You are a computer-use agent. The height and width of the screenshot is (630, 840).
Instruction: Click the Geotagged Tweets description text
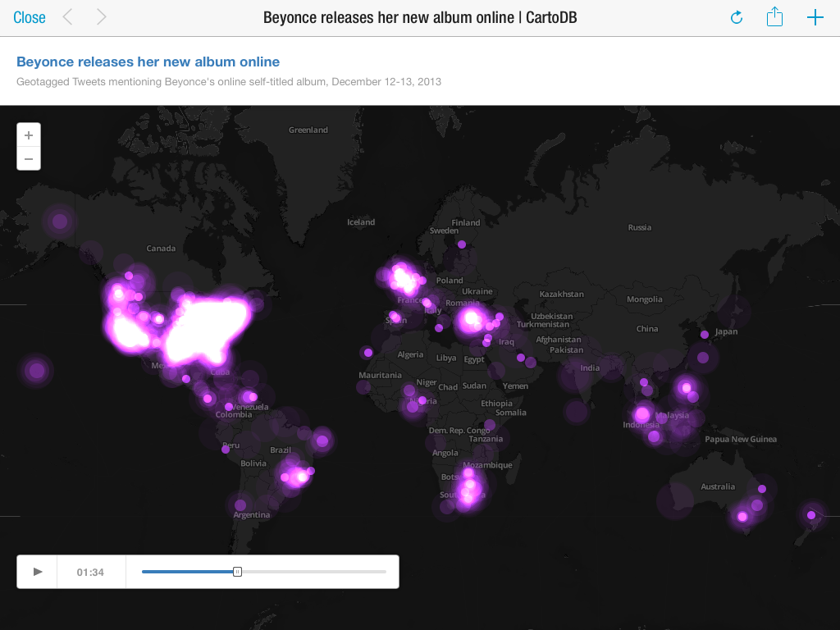coord(229,81)
